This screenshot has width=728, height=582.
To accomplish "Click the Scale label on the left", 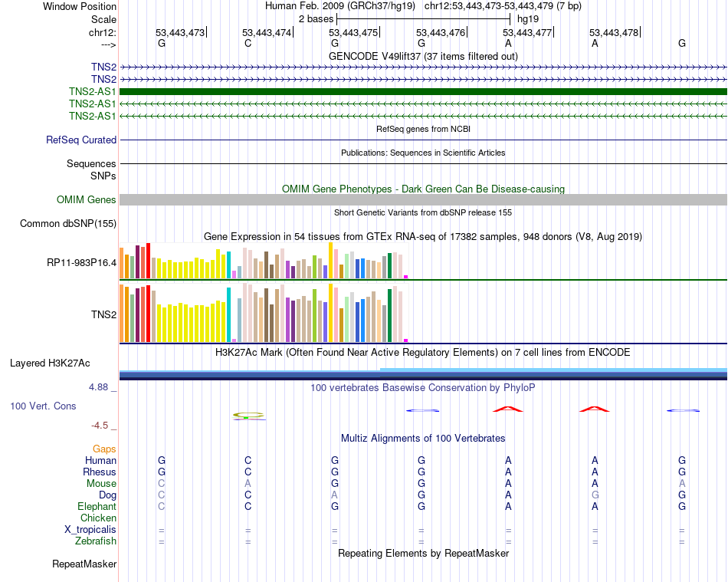I will click(103, 19).
